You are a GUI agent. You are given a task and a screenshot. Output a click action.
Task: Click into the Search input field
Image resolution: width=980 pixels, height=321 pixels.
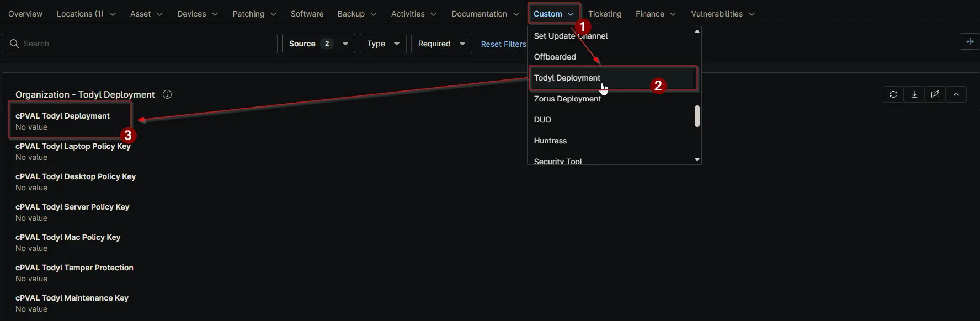[x=140, y=44]
